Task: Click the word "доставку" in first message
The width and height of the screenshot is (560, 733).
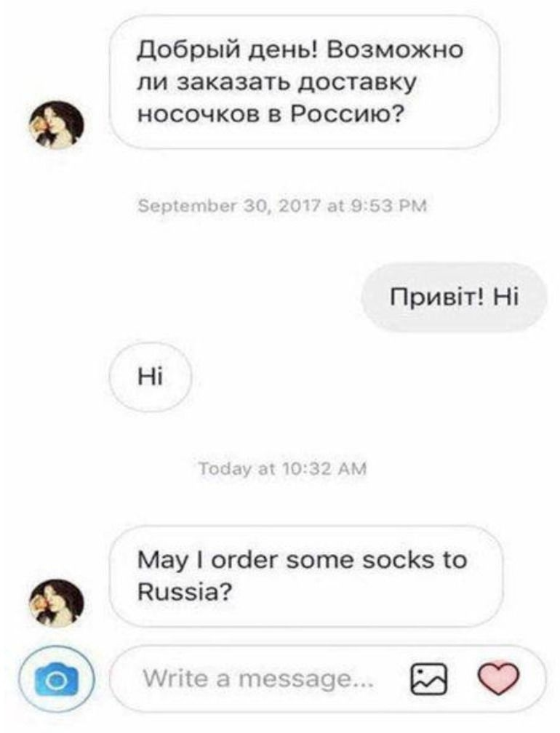Action: click(358, 83)
